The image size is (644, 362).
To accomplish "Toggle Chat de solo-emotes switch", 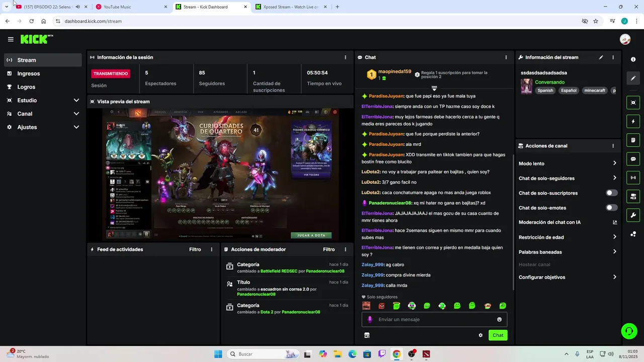I will tap(612, 208).
